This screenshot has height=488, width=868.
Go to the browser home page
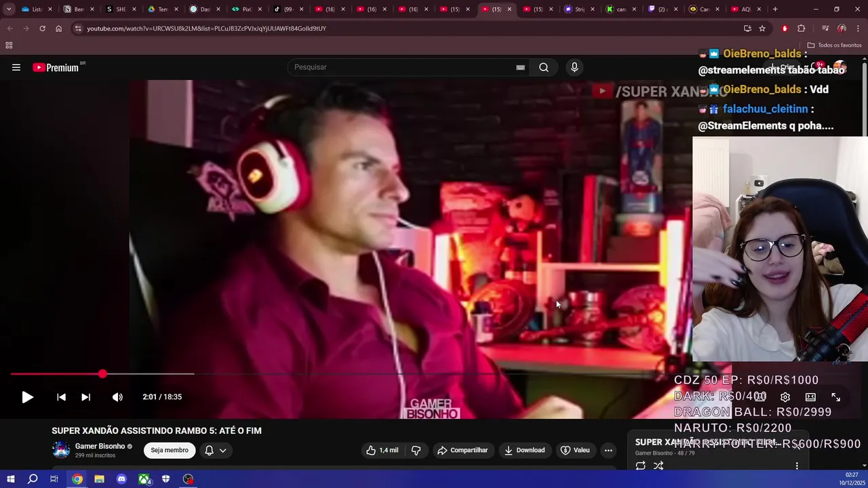pyautogui.click(x=58, y=28)
